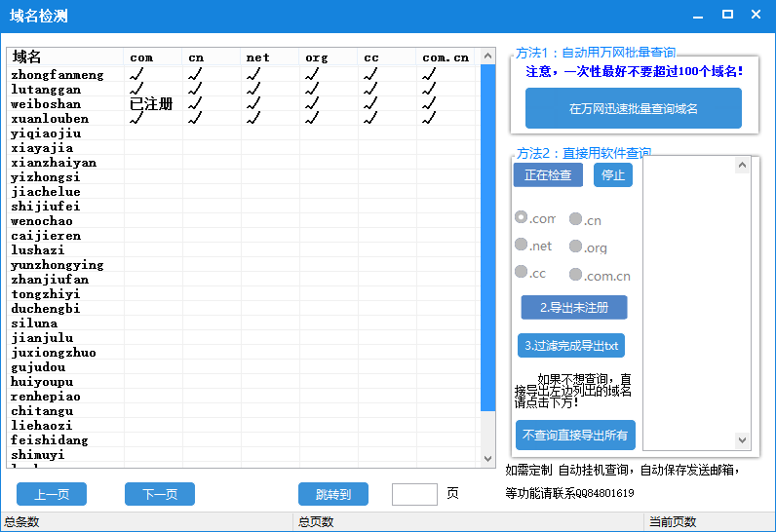Select the feishidang row

243,440
